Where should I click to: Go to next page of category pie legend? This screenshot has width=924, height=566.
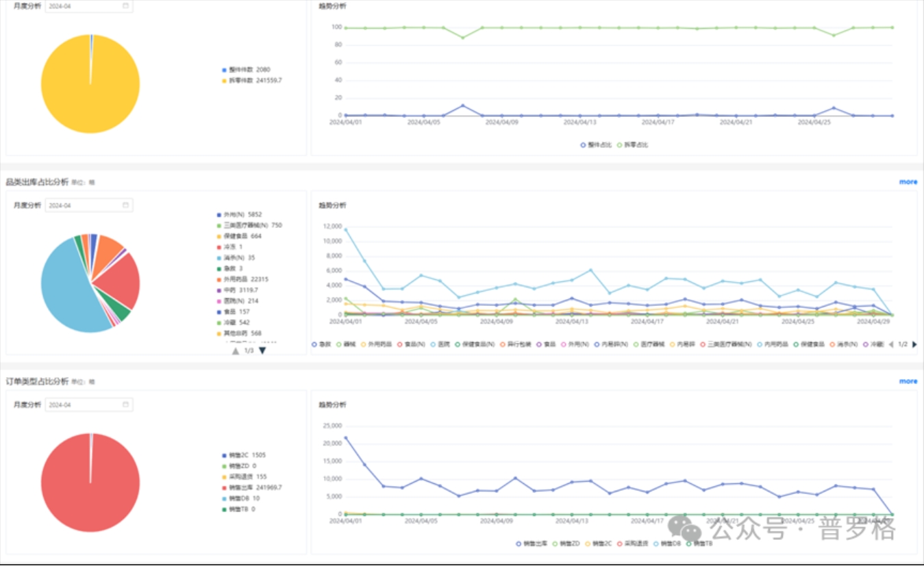262,350
